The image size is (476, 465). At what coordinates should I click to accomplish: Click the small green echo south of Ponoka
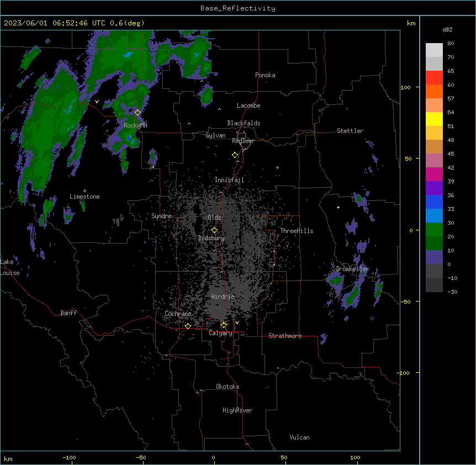click(207, 96)
